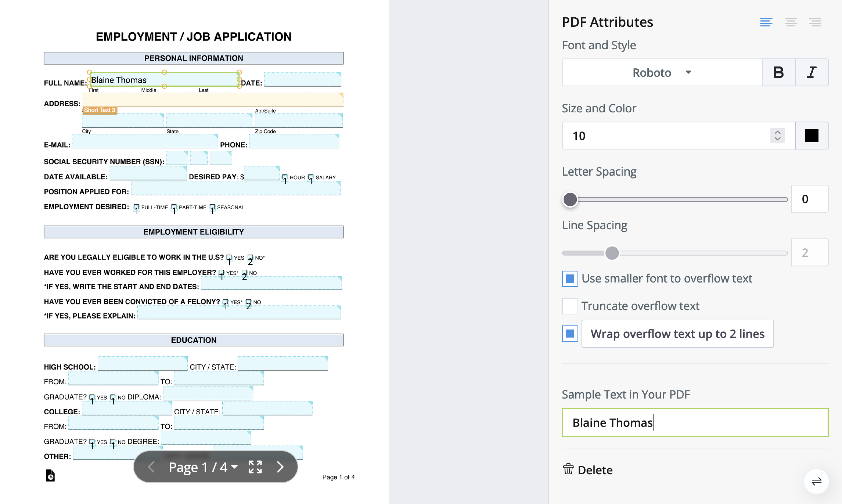Click the Letter Spacing slider handle
This screenshot has height=504, width=842.
(570, 199)
